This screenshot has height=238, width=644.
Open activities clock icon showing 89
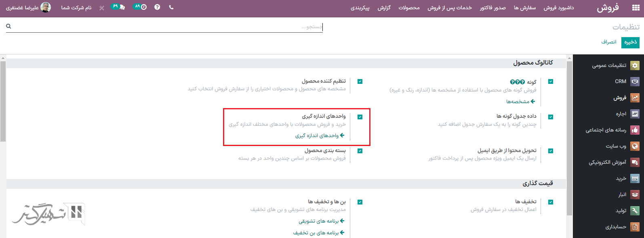(140, 7)
